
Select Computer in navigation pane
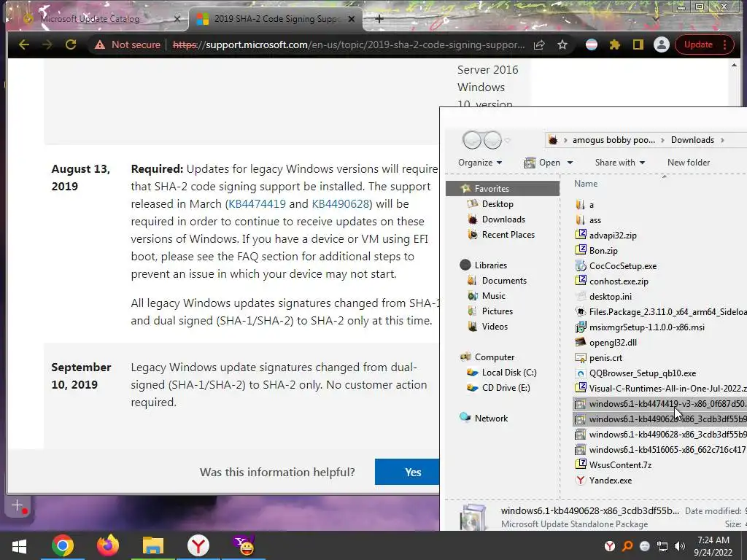tap(495, 357)
